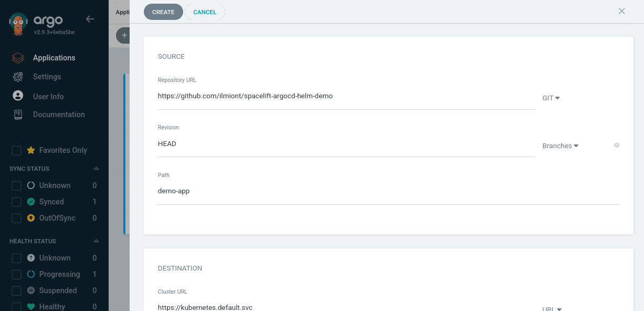Click the User Info person icon
The image size is (644, 311).
18,96
